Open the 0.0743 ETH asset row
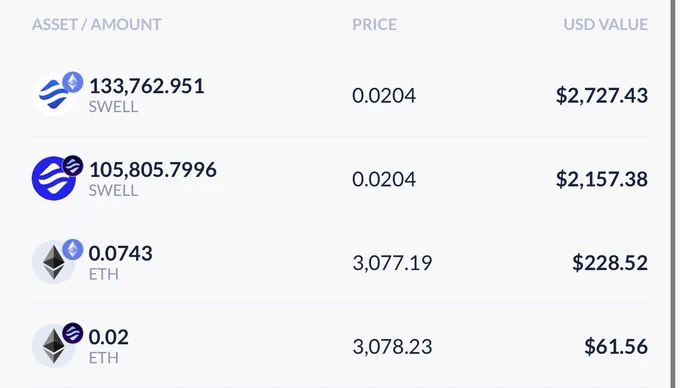This screenshot has width=680, height=388. coord(340,262)
